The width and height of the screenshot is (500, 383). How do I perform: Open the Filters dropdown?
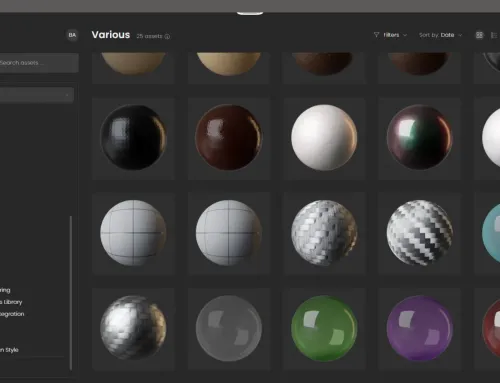[390, 35]
